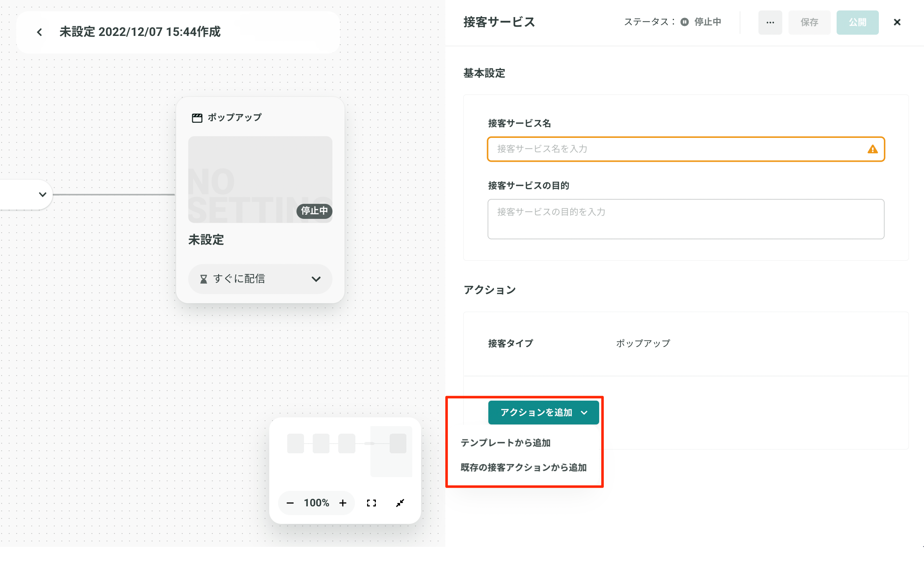Image resolution: width=924 pixels, height=564 pixels.
Task: Open the アクションを追加 dropdown button
Action: point(544,412)
